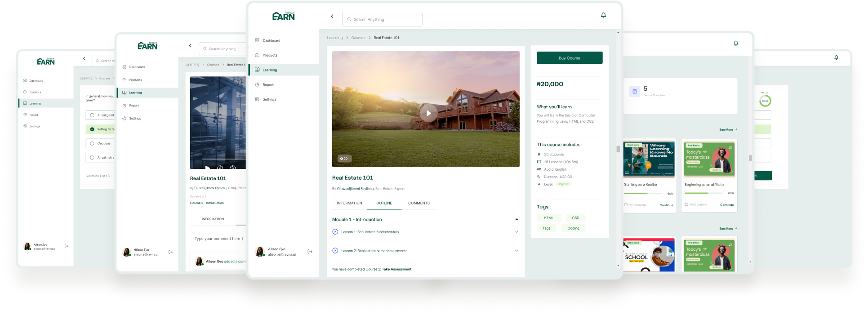Select the 'Cautious' radio option

92,144
